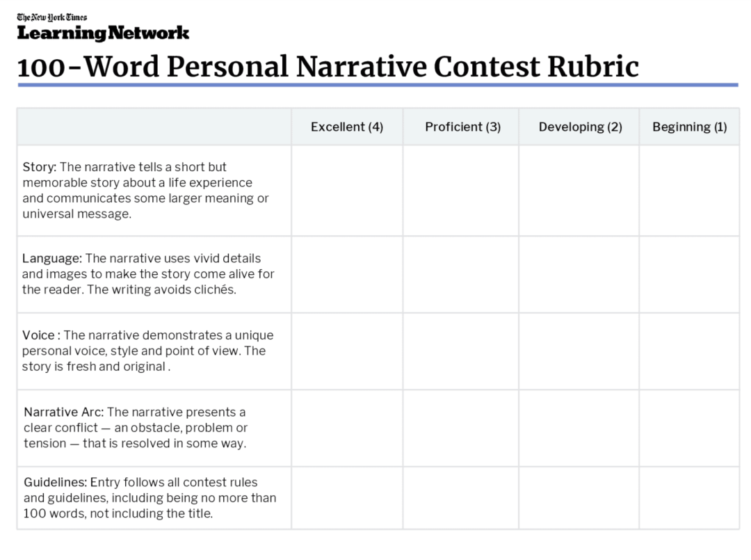
Task: Click the Guidelines criterion description
Action: tap(150, 497)
